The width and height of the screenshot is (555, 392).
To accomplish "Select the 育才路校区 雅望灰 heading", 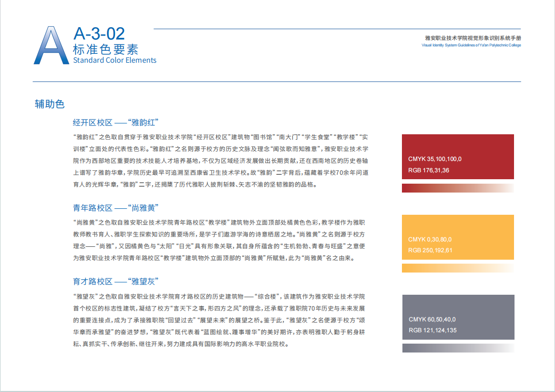I will (116, 281).
